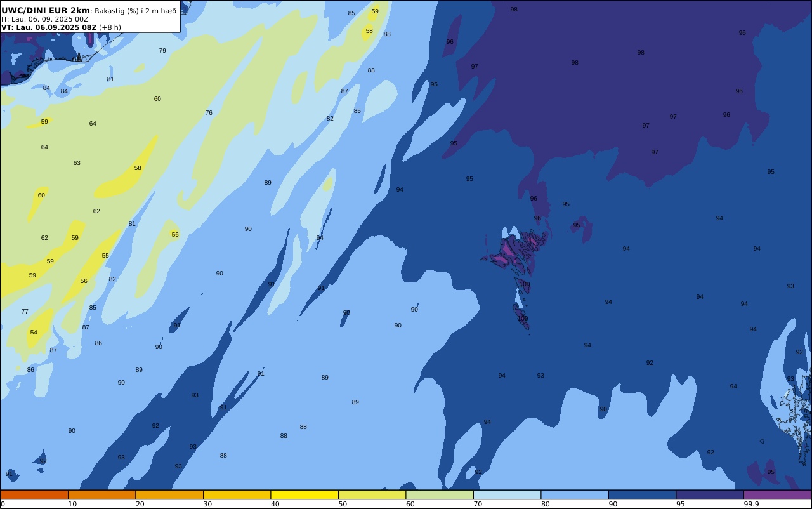This screenshot has height=509, width=812.
Task: Click the 80–90 light blue legend swatch
Action: tap(575, 494)
